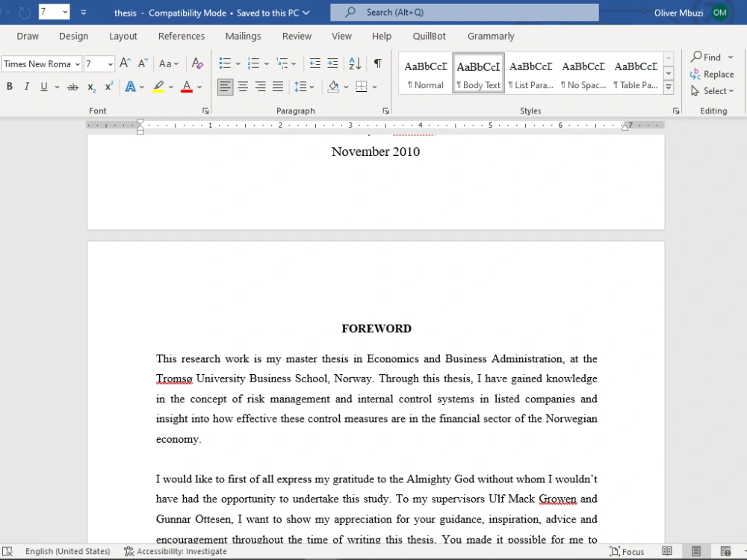
Task: Click the Oliver Mbuzi account avatar
Action: point(720,13)
